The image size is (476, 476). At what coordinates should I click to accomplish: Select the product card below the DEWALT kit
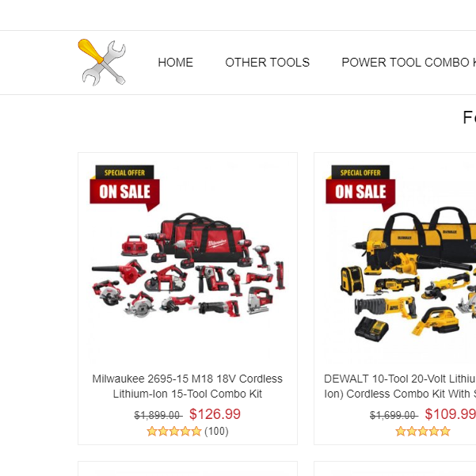tap(395, 468)
